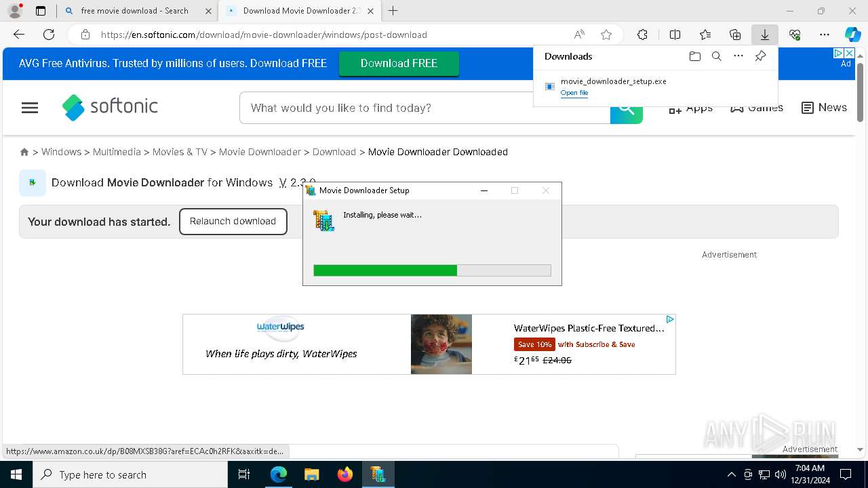Go to Windows breadcrumb link
The width and height of the screenshot is (868, 488).
pyautogui.click(x=61, y=152)
